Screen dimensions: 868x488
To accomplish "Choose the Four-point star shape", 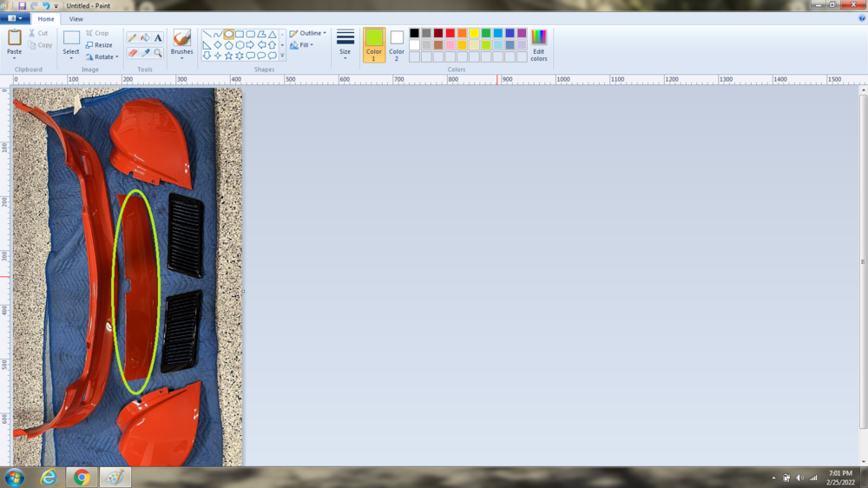I will [x=218, y=56].
